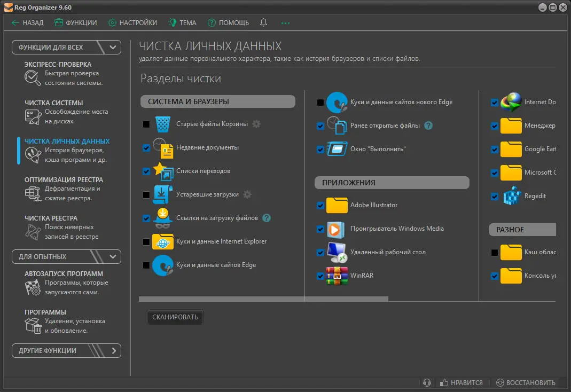Screen dimensions: 571x392
Task: Open the ТЕМА menu
Action: [183, 22]
